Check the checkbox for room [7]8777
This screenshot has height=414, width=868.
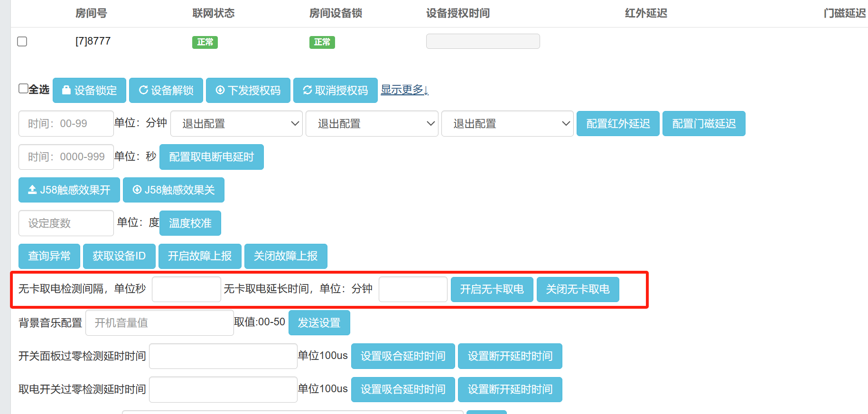[x=22, y=42]
